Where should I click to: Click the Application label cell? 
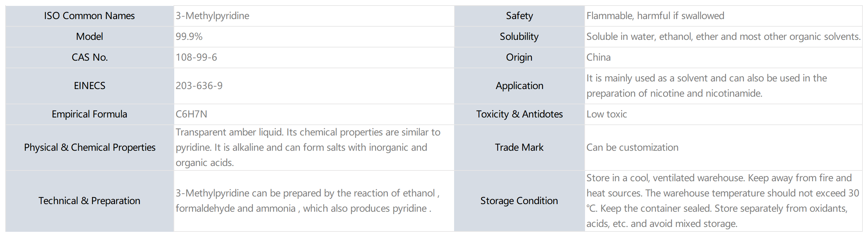(x=519, y=86)
